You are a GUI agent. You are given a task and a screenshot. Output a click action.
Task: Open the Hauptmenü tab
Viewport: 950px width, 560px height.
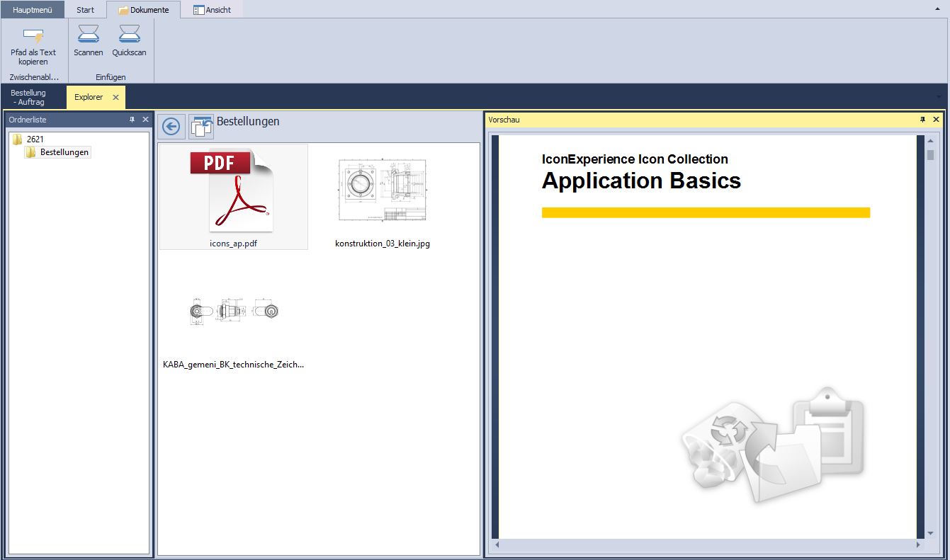pyautogui.click(x=33, y=10)
